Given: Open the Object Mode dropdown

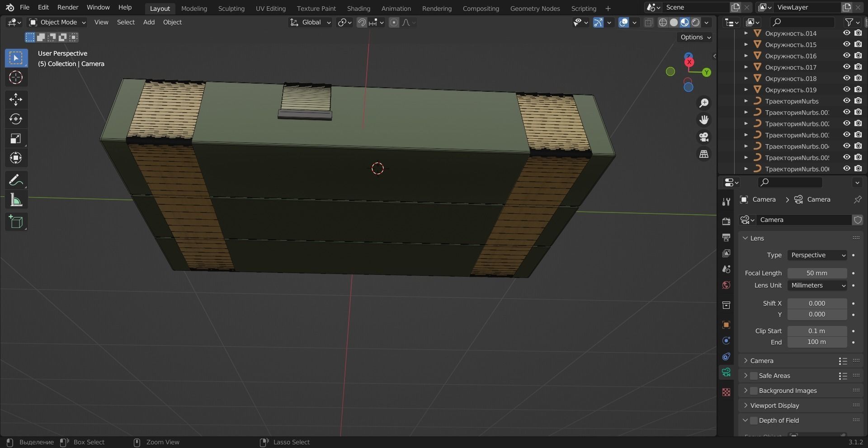Looking at the screenshot, I should click(x=57, y=22).
